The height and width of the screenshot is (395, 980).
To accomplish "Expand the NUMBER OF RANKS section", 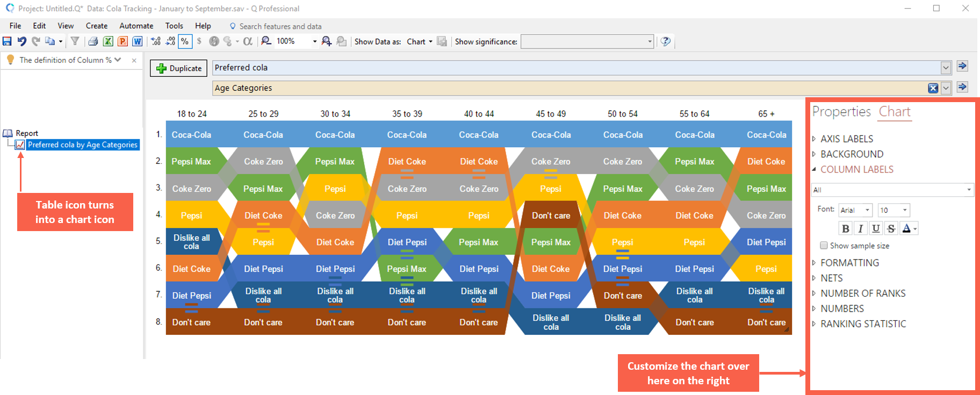I will pos(863,293).
